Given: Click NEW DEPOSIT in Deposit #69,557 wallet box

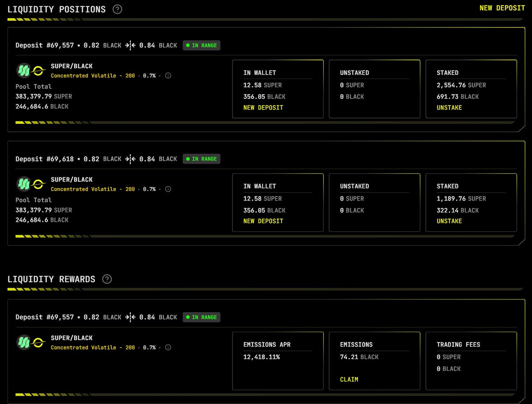Looking at the screenshot, I should [263, 108].
